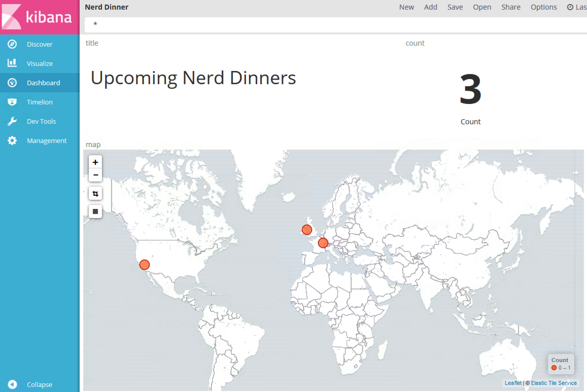Save the Nerd Dinner dashboard
The width and height of the screenshot is (587, 392).
455,7
